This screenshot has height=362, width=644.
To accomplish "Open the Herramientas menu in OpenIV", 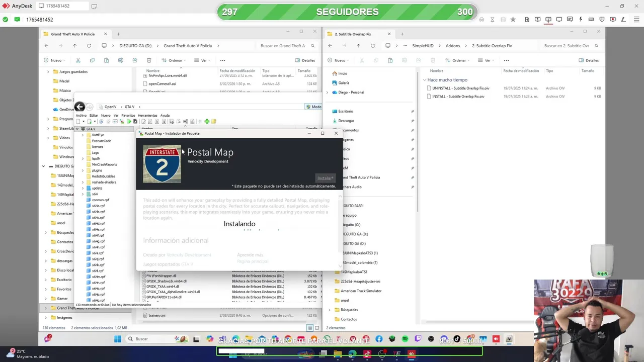I will click(x=147, y=116).
